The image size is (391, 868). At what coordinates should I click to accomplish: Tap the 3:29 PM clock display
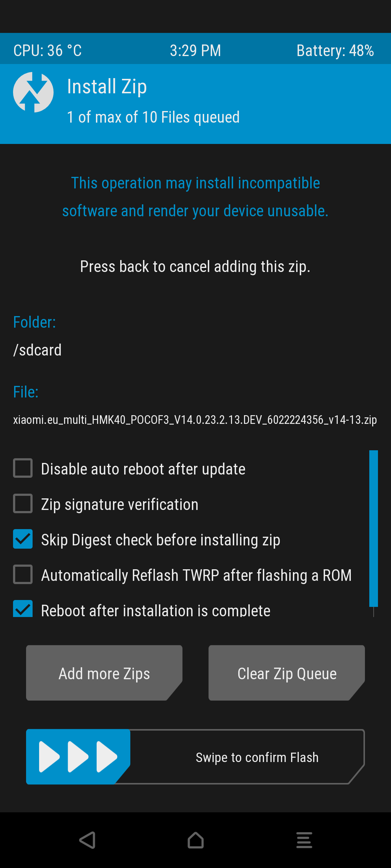tap(195, 51)
